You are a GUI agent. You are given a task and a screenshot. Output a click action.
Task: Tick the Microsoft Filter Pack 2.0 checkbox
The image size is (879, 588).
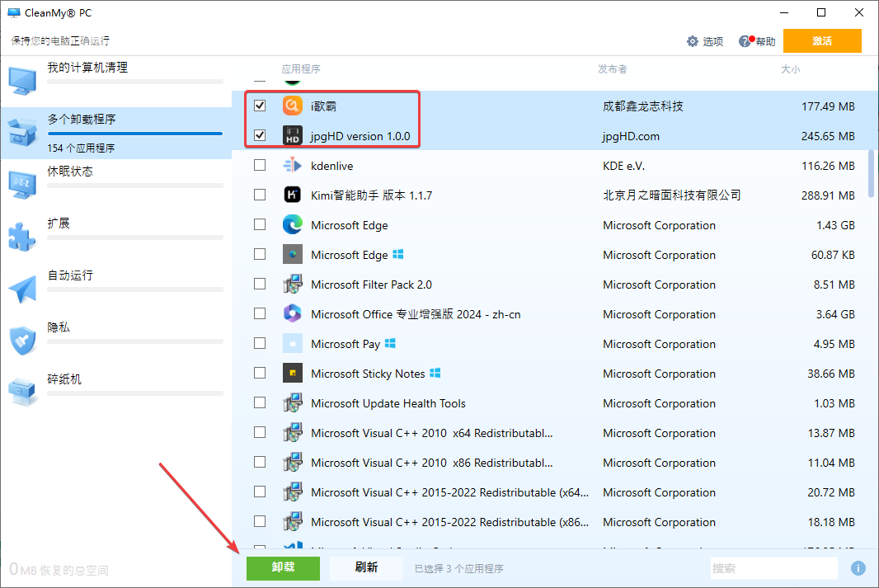point(260,284)
